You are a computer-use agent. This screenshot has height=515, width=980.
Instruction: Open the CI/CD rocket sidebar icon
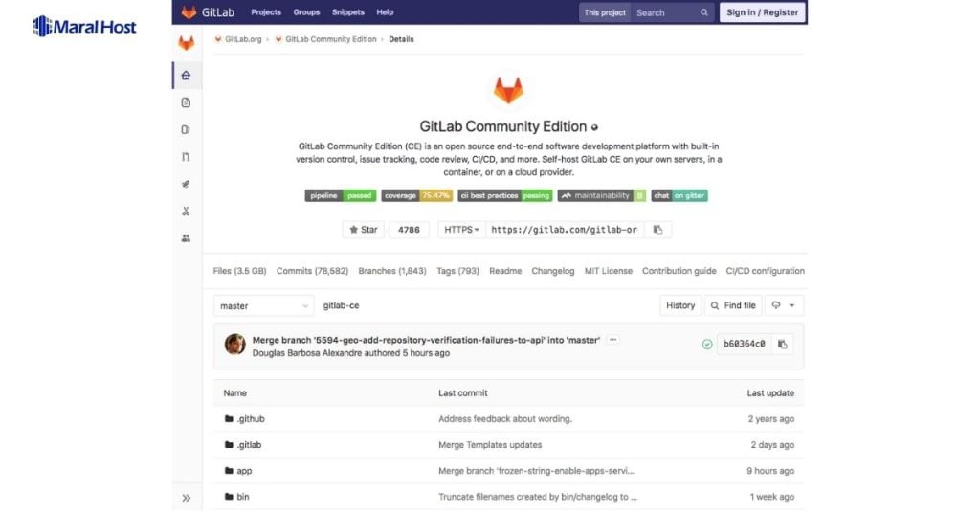186,184
